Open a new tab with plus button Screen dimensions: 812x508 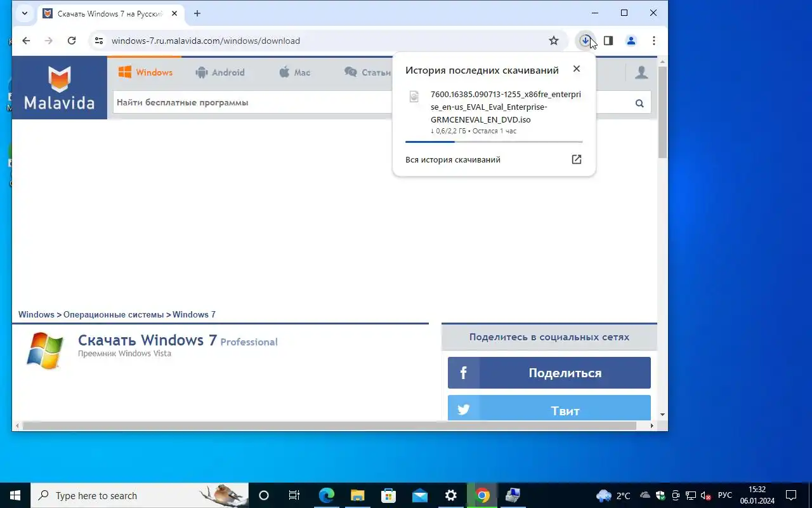197,13
